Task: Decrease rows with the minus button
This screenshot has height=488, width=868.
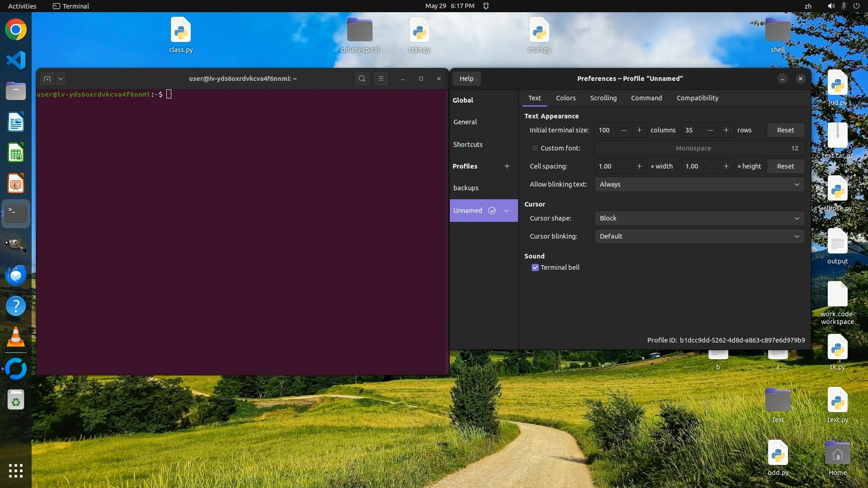Action: coord(710,130)
